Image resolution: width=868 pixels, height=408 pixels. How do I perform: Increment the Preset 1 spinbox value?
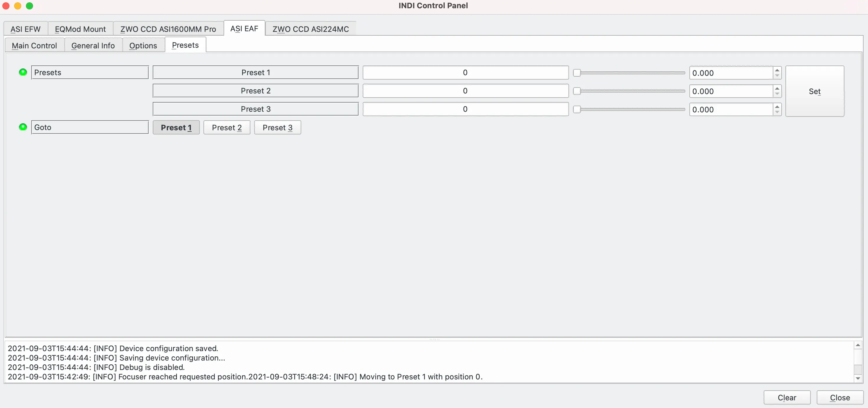tap(777, 70)
